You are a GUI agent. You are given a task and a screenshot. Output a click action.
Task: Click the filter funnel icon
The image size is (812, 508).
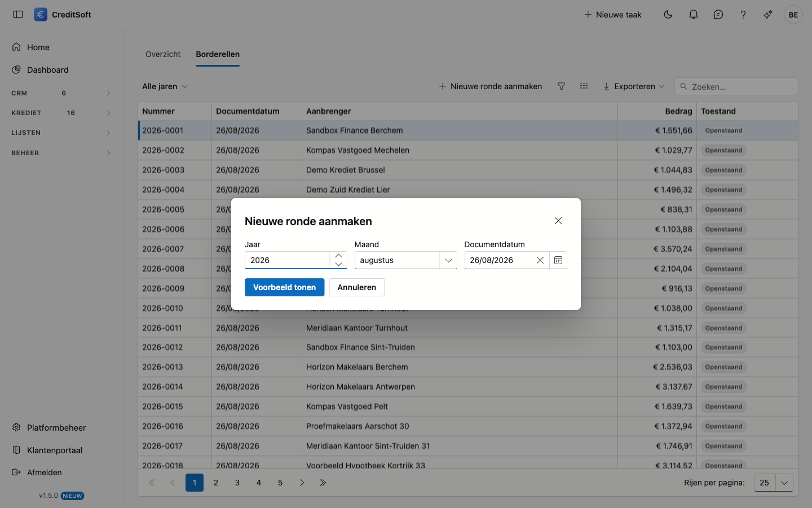click(x=561, y=86)
